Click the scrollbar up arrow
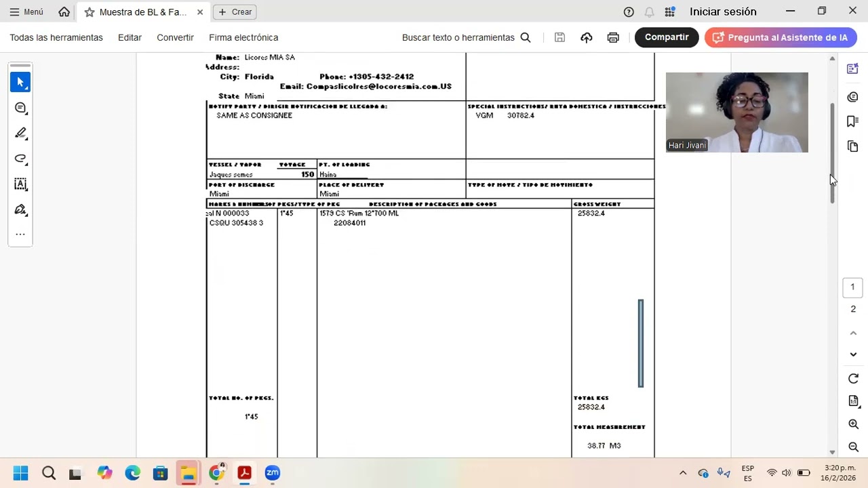This screenshot has width=868, height=488. point(832,59)
